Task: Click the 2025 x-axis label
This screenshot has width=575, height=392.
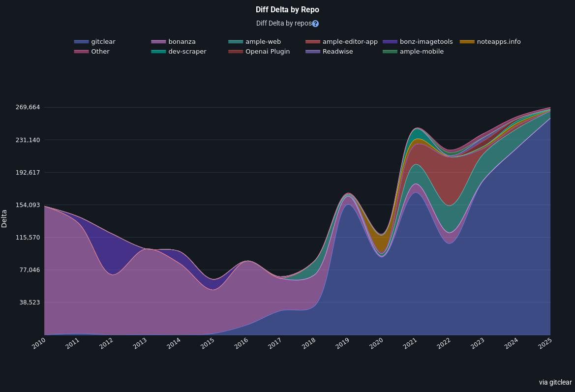Action: click(x=545, y=343)
